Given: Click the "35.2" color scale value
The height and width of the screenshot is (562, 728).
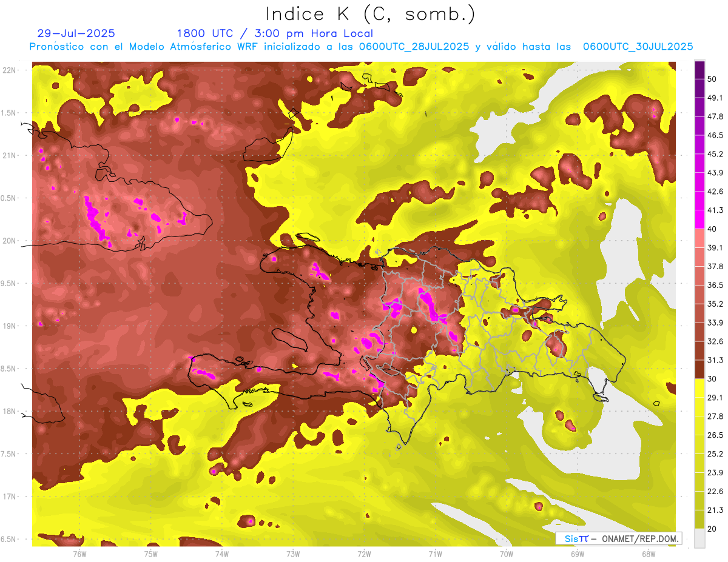Looking at the screenshot, I should pyautogui.click(x=715, y=304).
